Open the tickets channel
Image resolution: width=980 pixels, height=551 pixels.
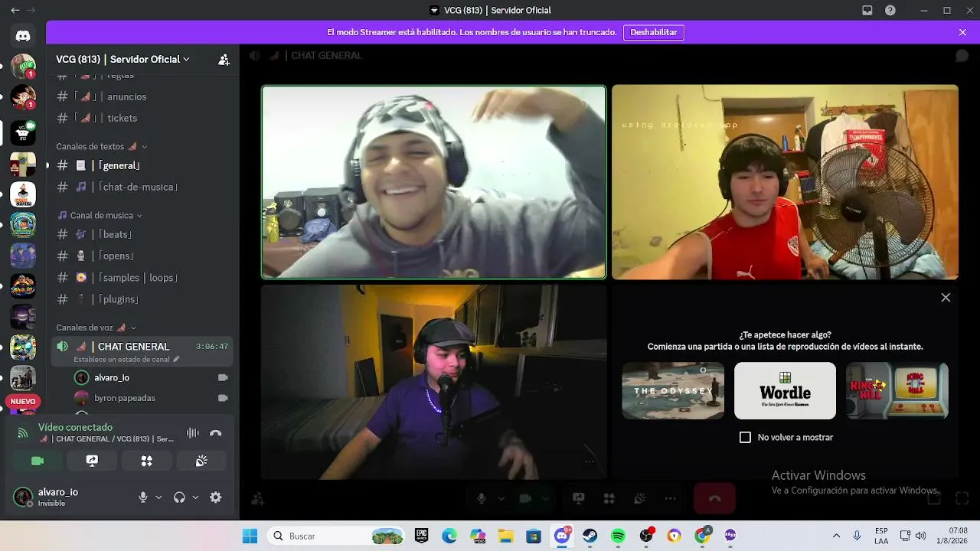pos(142,118)
